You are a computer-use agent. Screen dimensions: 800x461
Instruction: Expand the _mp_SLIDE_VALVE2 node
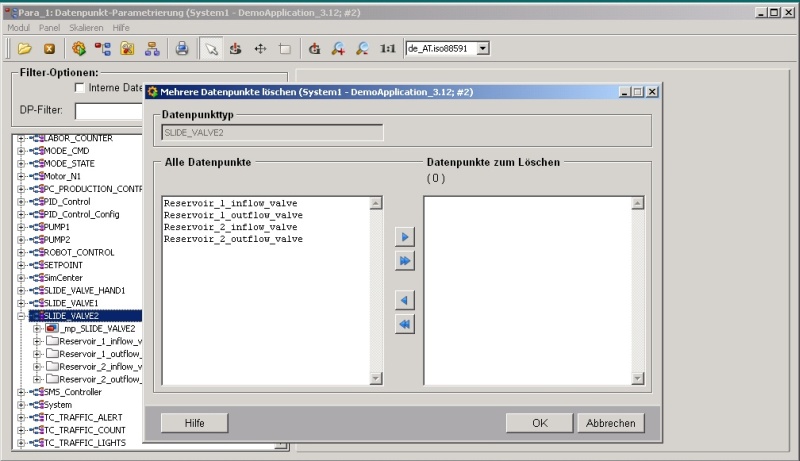point(37,328)
